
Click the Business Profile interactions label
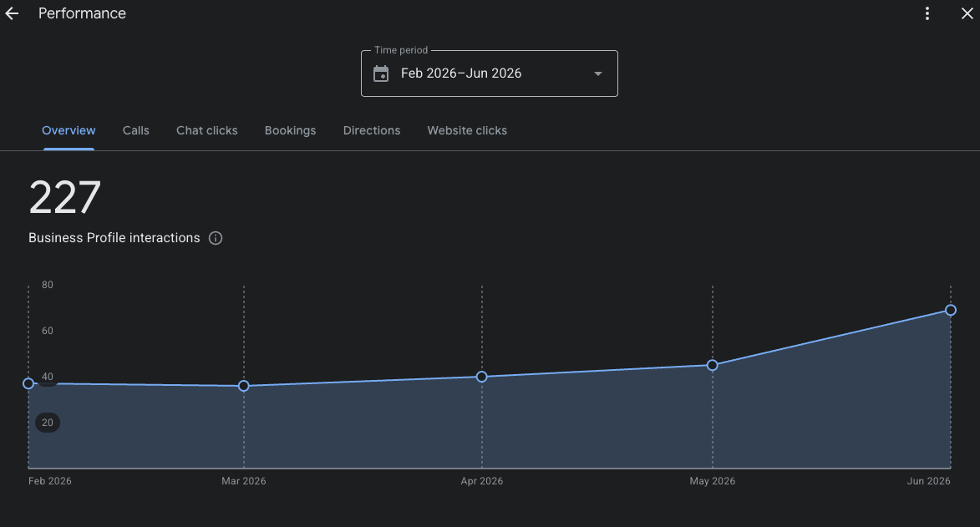[x=114, y=238]
